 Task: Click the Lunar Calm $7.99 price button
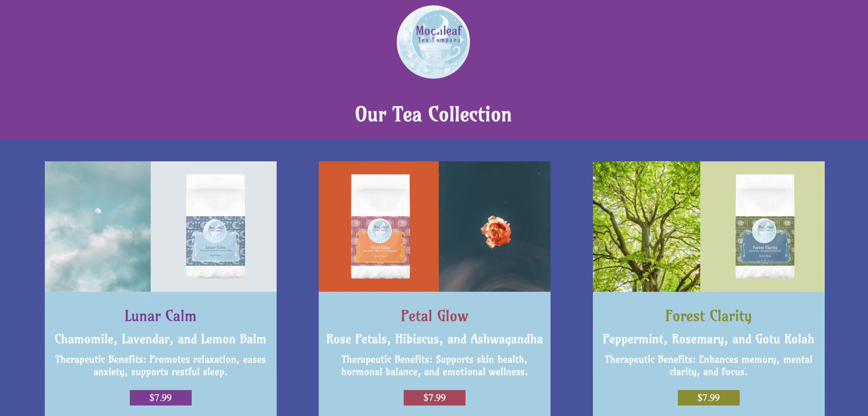pos(160,397)
